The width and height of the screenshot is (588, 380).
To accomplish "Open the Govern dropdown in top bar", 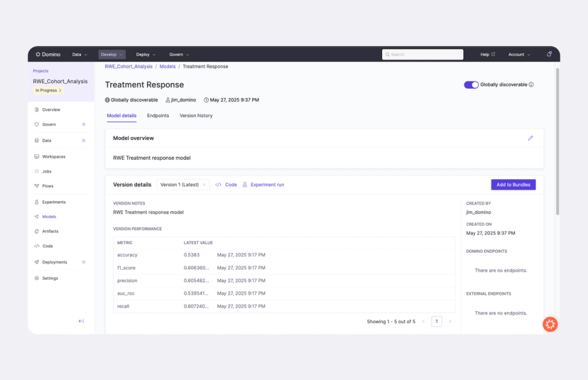I will (179, 54).
